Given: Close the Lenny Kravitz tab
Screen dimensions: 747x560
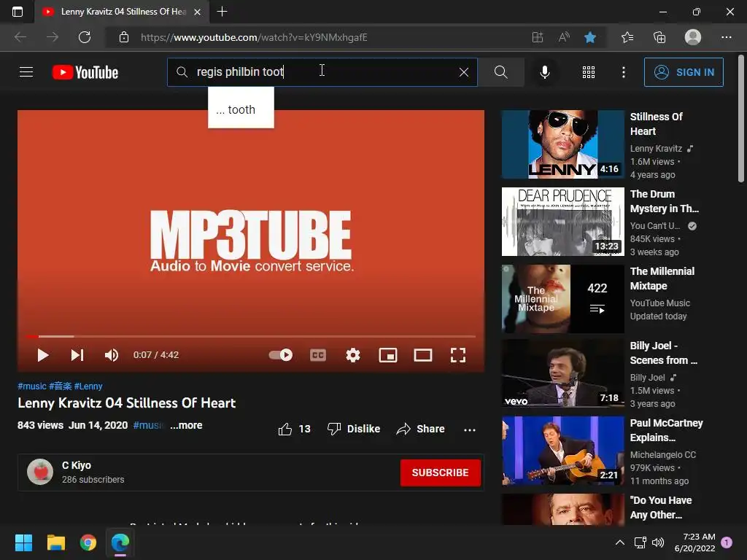Looking at the screenshot, I should 197,12.
